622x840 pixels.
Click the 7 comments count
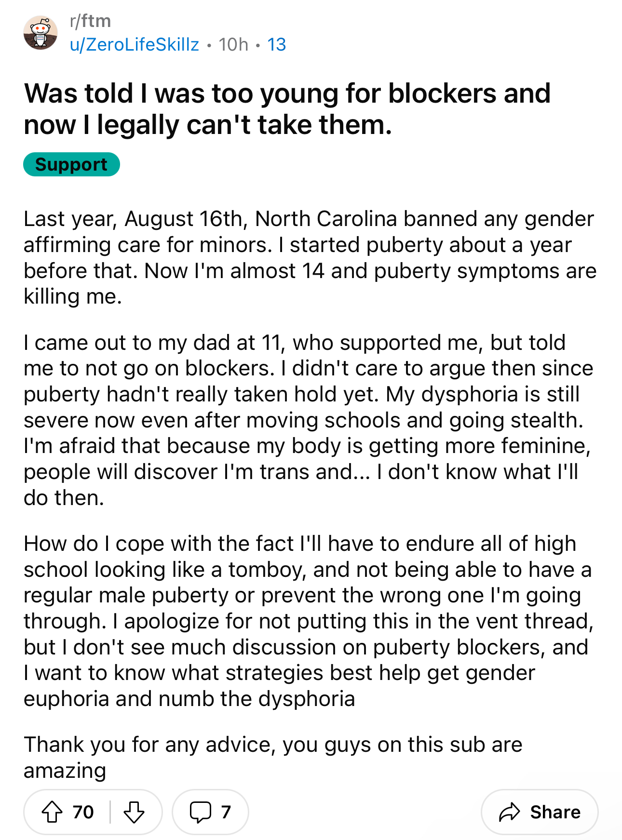[x=226, y=812]
